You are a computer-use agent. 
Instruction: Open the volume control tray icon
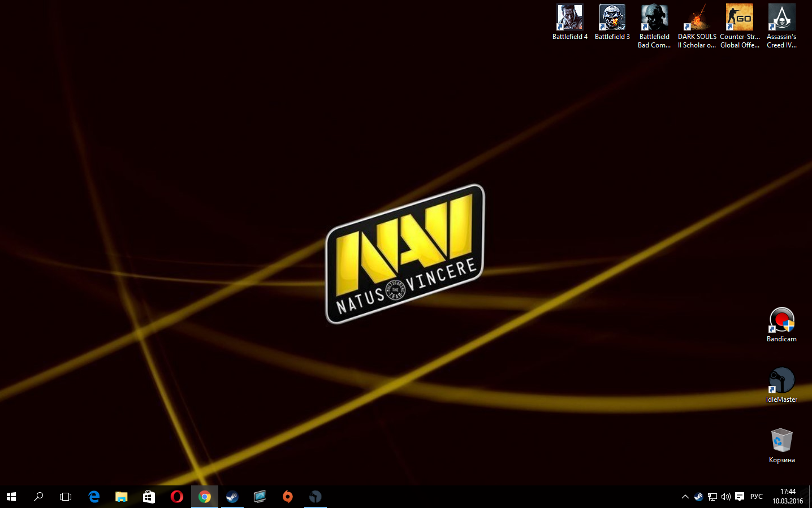[x=726, y=497]
